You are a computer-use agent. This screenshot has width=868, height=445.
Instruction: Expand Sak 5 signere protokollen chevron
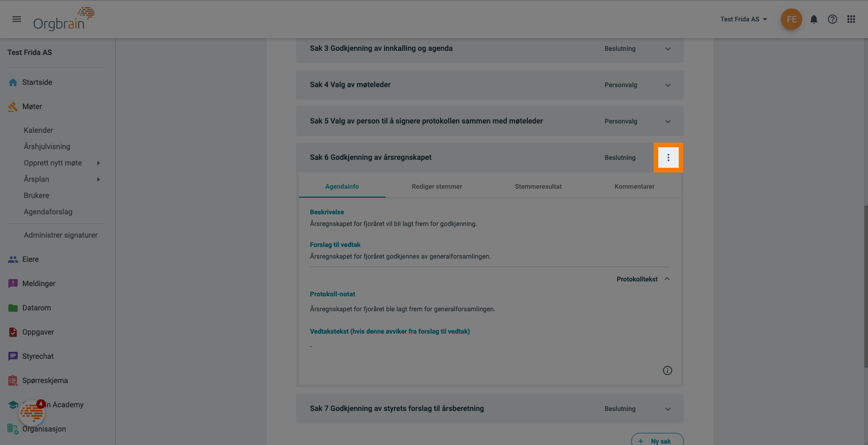point(668,122)
